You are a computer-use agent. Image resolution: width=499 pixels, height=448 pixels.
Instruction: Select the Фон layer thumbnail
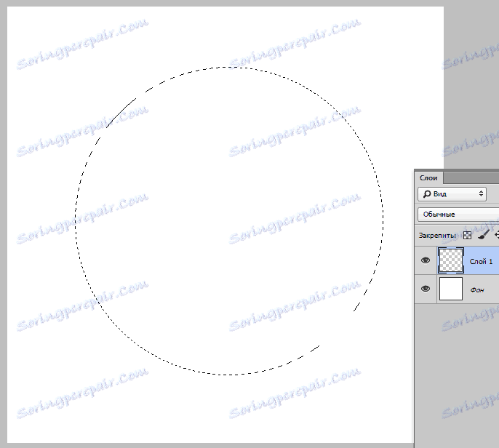pos(451,289)
